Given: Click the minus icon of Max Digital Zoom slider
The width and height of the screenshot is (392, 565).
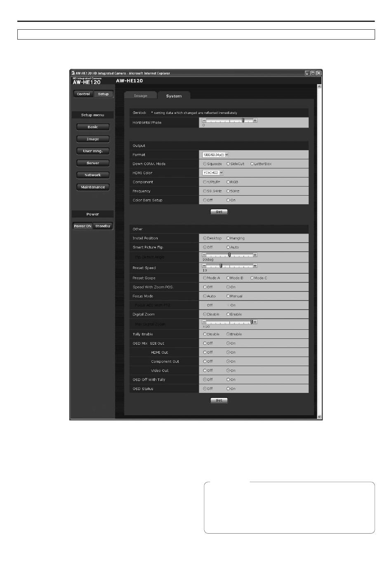Looking at the screenshot, I should (204, 322).
